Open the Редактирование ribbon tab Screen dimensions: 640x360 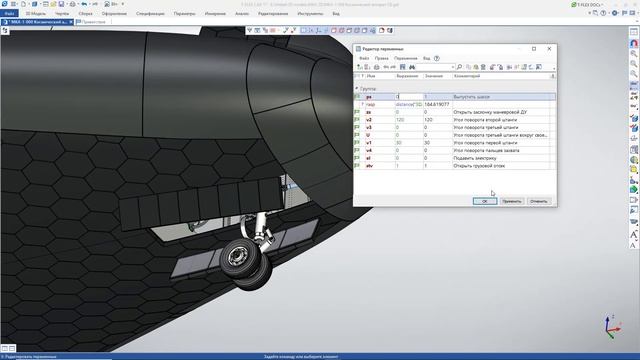(x=273, y=13)
